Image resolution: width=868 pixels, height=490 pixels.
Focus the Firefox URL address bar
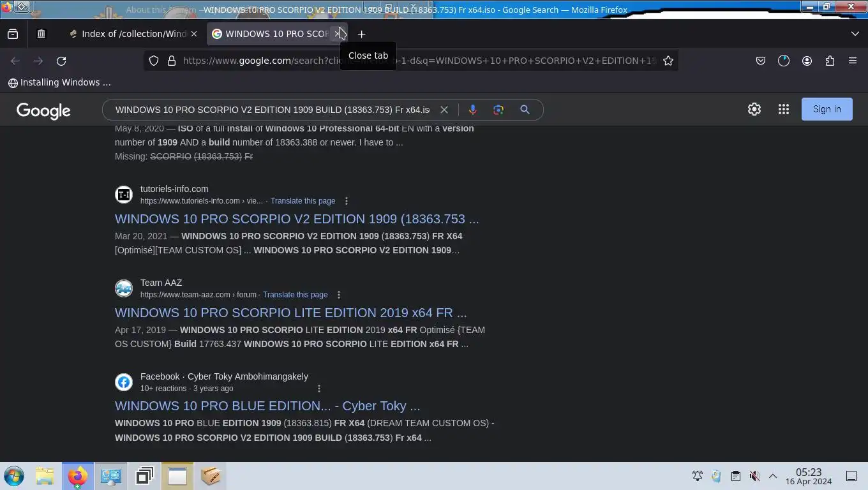pyautogui.click(x=419, y=61)
